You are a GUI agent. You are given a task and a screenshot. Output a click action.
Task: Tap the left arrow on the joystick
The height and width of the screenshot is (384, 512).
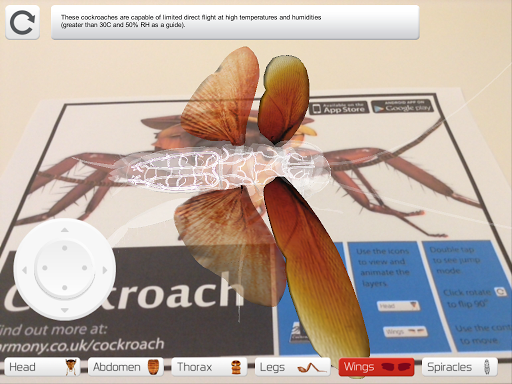[24, 270]
